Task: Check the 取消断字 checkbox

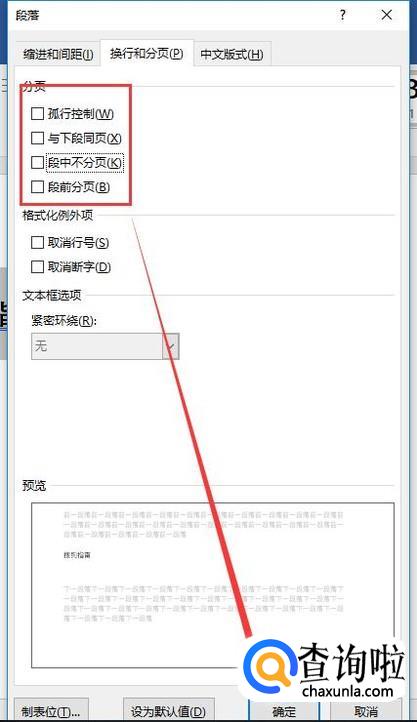Action: click(x=37, y=267)
